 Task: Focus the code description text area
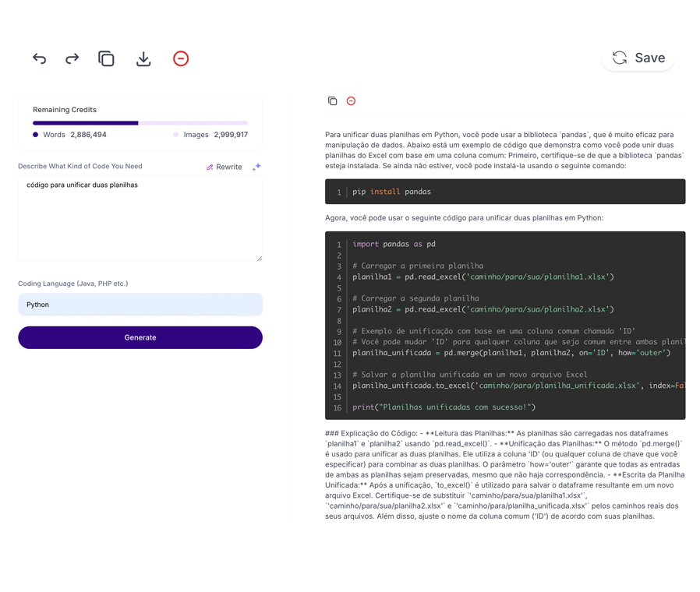pyautogui.click(x=140, y=218)
